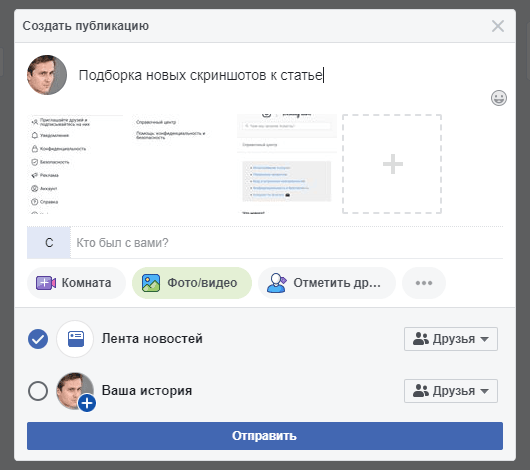Open the third uploaded screenshot thumbnail
The height and width of the screenshot is (470, 530).
click(287, 164)
